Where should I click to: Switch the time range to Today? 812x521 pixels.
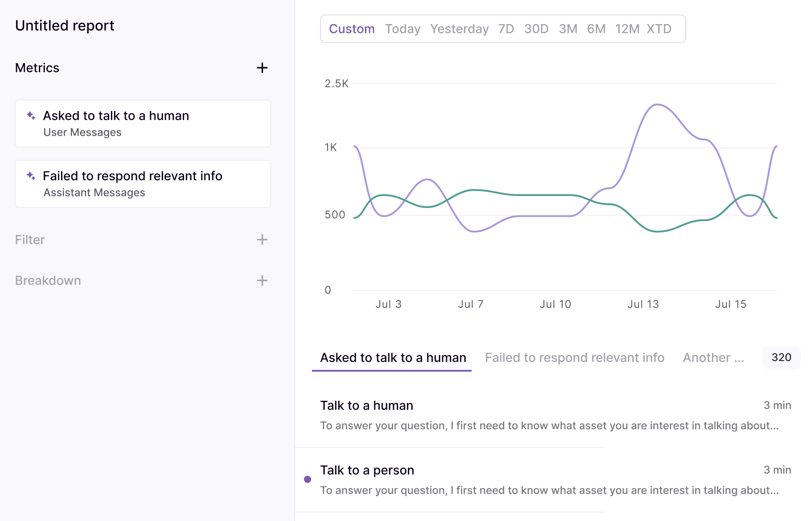(402, 28)
